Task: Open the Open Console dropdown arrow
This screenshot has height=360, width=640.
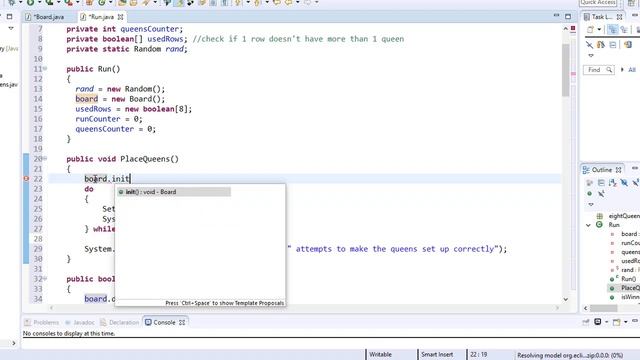Action: tap(625, 322)
